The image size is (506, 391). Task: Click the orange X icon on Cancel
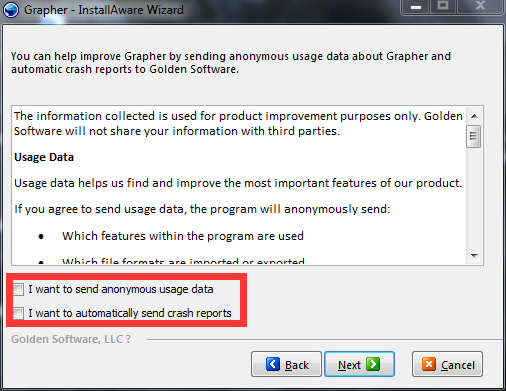429,364
